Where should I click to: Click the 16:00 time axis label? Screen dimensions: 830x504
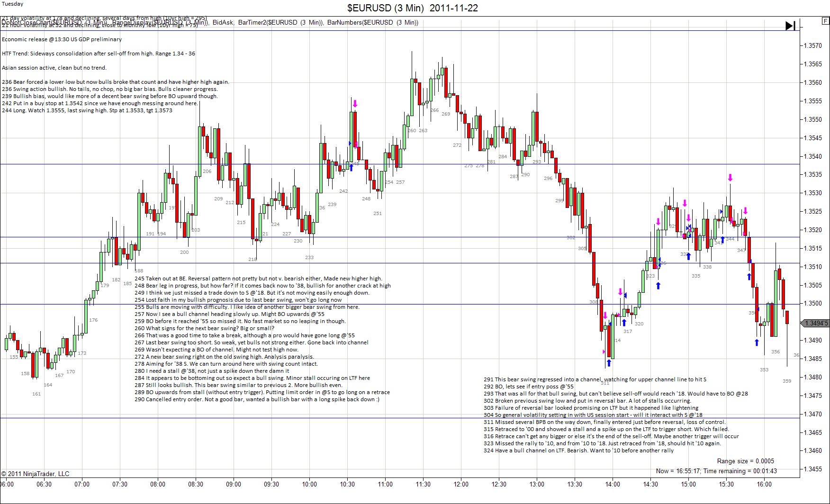click(764, 484)
